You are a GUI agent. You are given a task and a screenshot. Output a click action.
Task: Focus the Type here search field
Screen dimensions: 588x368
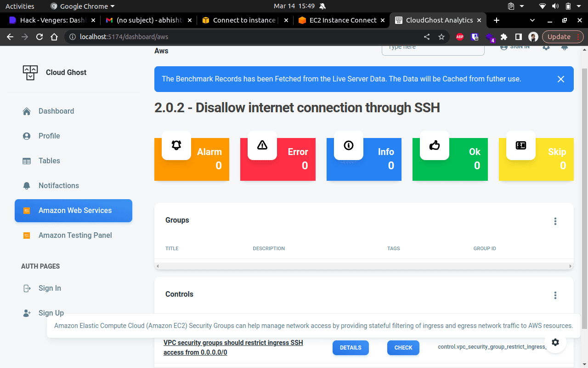pyautogui.click(x=433, y=50)
